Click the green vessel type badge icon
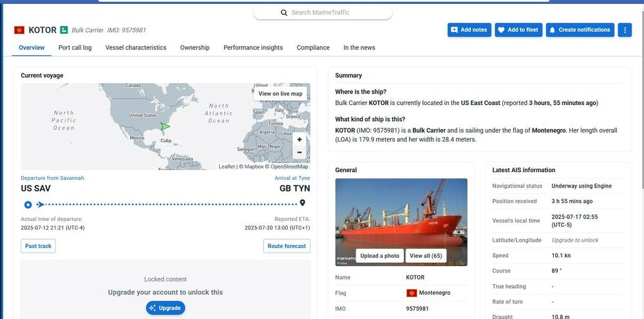644x319 pixels. click(x=64, y=30)
